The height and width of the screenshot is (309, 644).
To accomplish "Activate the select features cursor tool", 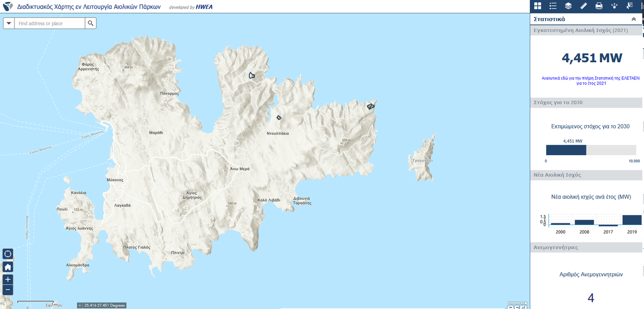I will coord(629,6).
